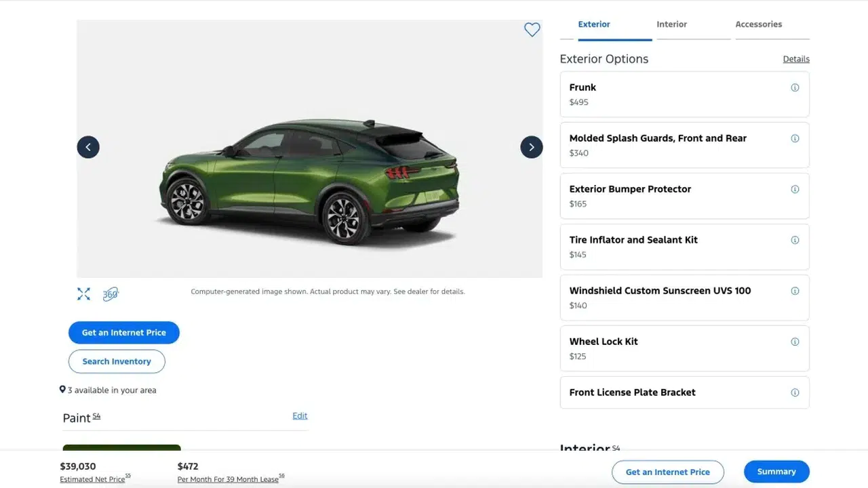Click the location pin icon
This screenshot has width=868, height=488.
[62, 389]
